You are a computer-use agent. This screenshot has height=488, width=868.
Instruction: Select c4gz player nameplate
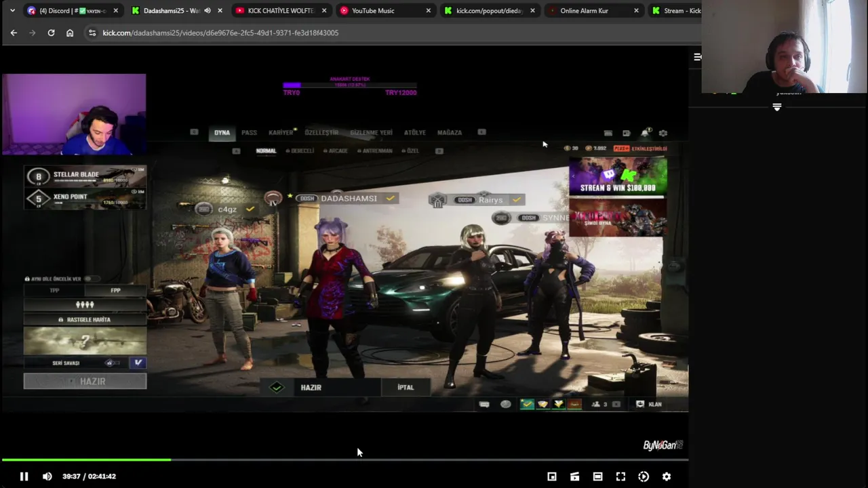click(x=226, y=209)
